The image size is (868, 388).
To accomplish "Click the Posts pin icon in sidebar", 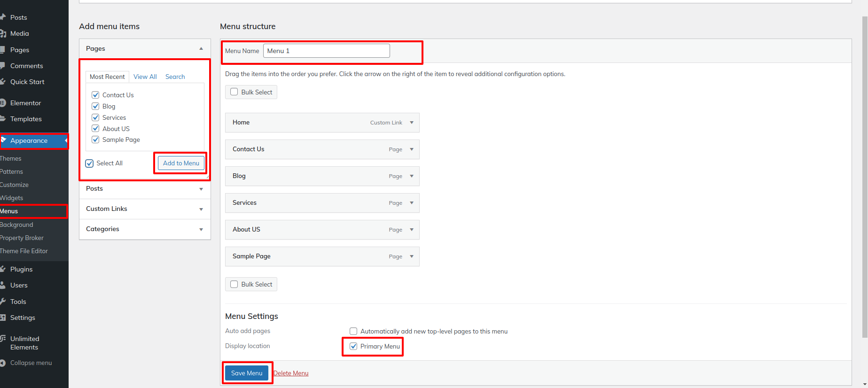I will pos(3,17).
